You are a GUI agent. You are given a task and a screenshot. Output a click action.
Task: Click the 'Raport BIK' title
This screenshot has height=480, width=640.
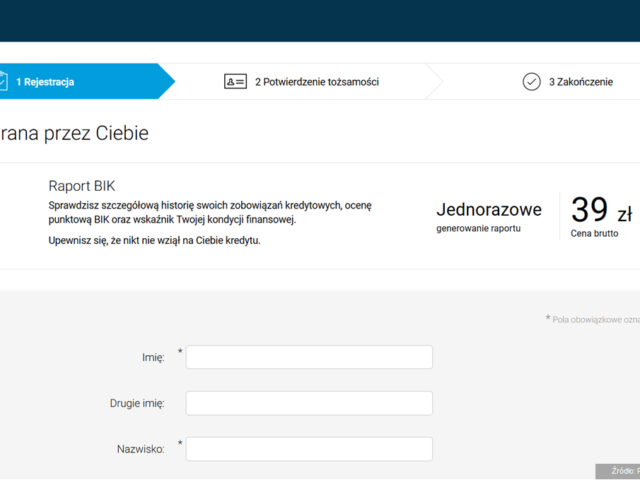point(82,186)
